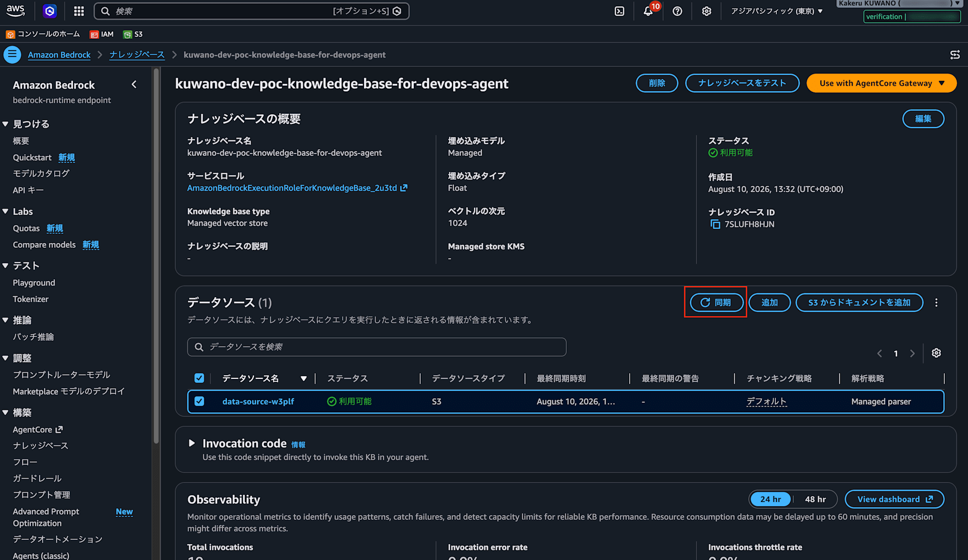The image size is (968, 560).
Task: Uncheck the data-source-w3plf row checkbox
Action: (x=199, y=401)
